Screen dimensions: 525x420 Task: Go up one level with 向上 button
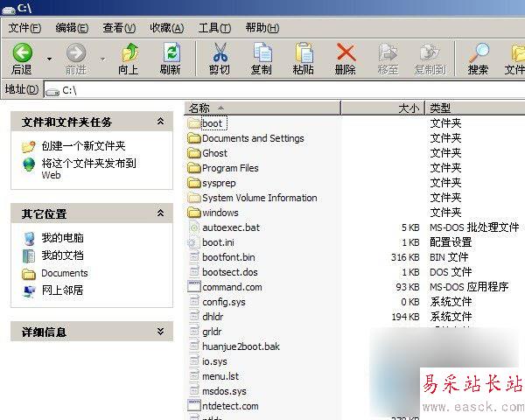[x=129, y=59]
